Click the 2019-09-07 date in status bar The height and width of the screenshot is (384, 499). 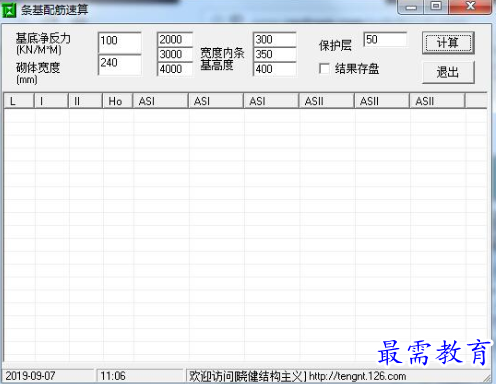tap(30, 376)
